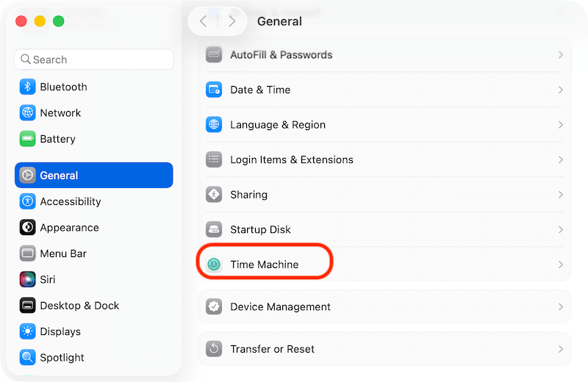Viewport: 588px width, 382px height.
Task: Click the Startup Disk drive icon
Action: (x=214, y=229)
